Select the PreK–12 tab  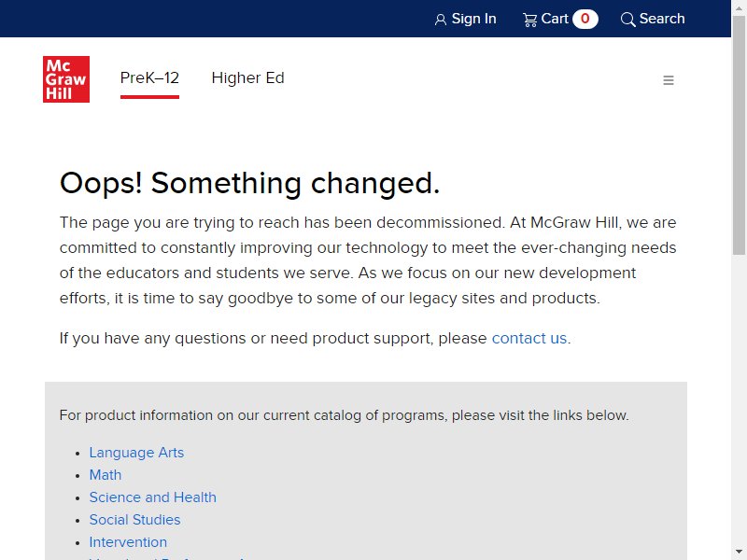tap(149, 77)
